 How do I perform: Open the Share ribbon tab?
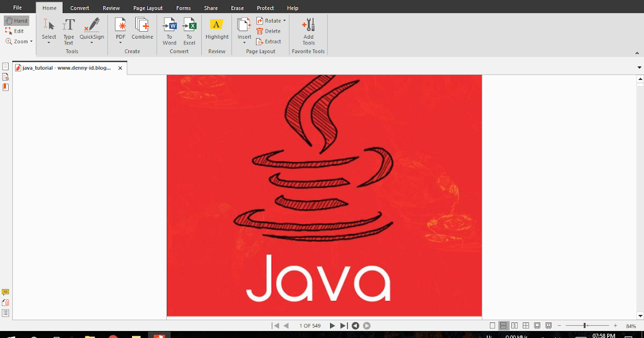point(211,8)
